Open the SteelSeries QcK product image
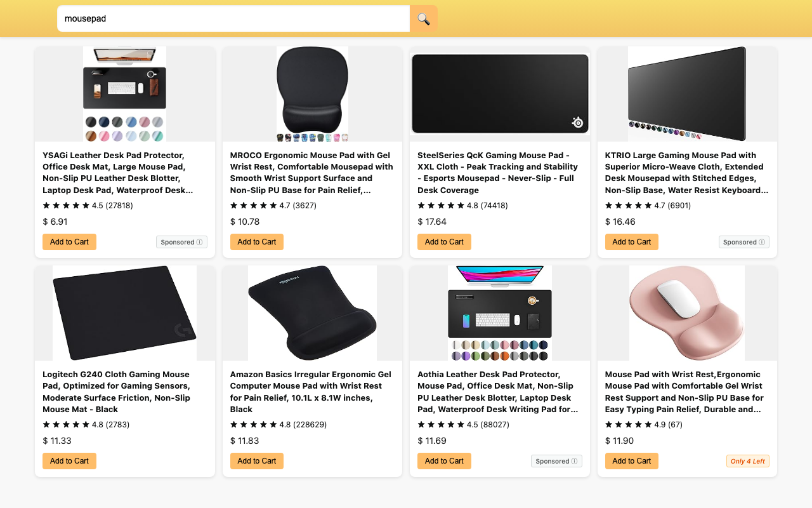 500,94
